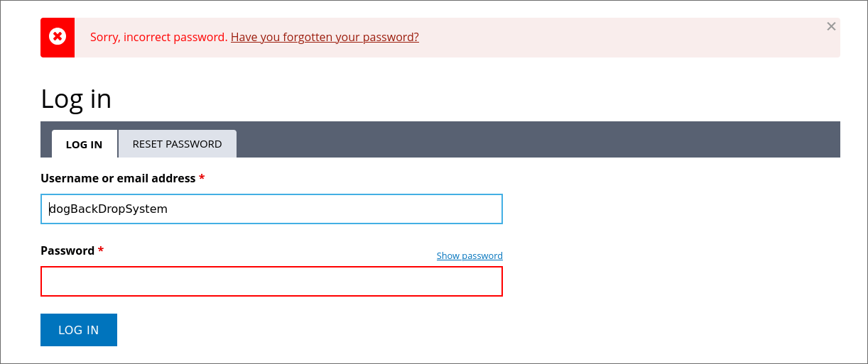The width and height of the screenshot is (868, 364).
Task: Click the word 'Sorry' in the error banner
Action: (x=104, y=37)
